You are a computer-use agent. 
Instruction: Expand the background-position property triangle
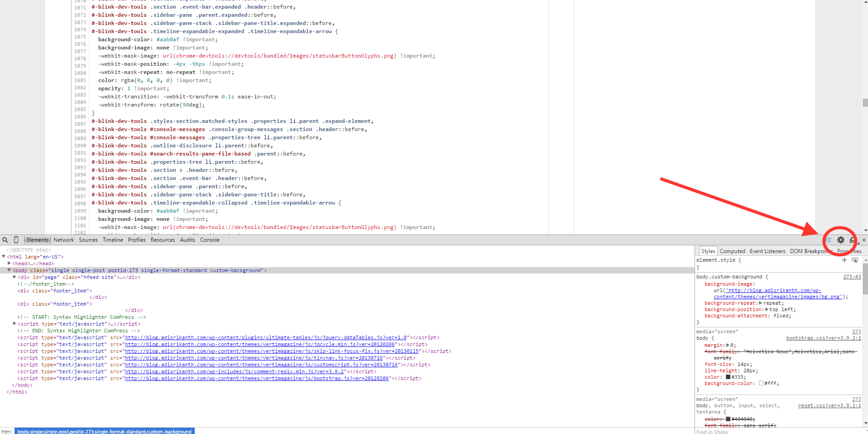(767, 309)
